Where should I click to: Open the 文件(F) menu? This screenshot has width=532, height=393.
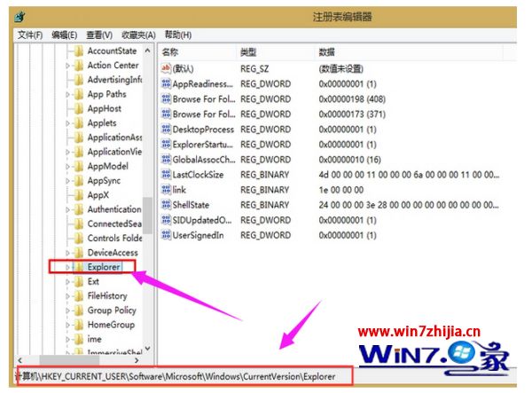(30, 35)
